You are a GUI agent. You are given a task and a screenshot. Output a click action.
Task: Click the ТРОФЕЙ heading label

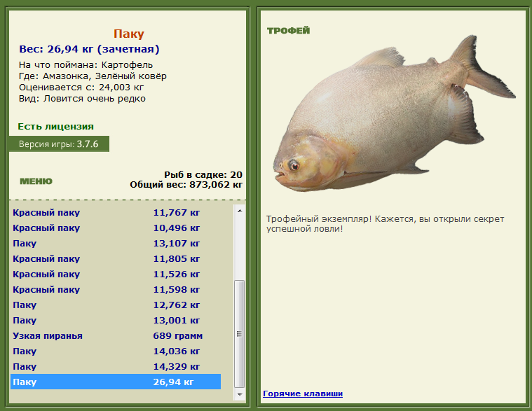tap(288, 31)
